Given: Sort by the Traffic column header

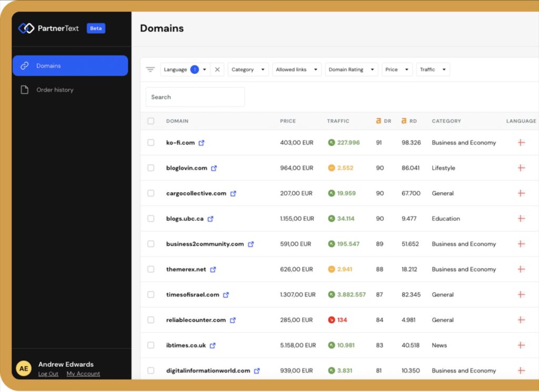Looking at the screenshot, I should (x=338, y=121).
